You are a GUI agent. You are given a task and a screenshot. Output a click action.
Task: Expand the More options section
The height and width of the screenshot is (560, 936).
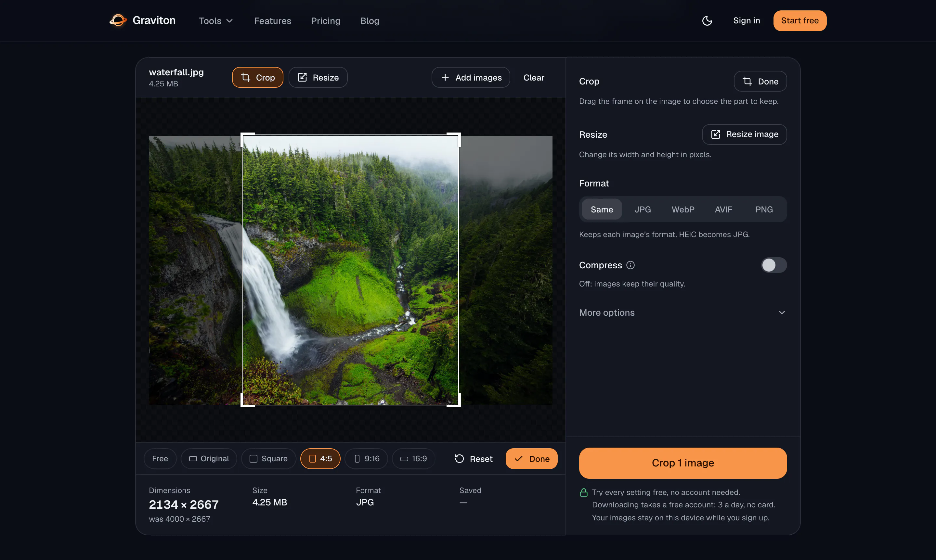(682, 312)
